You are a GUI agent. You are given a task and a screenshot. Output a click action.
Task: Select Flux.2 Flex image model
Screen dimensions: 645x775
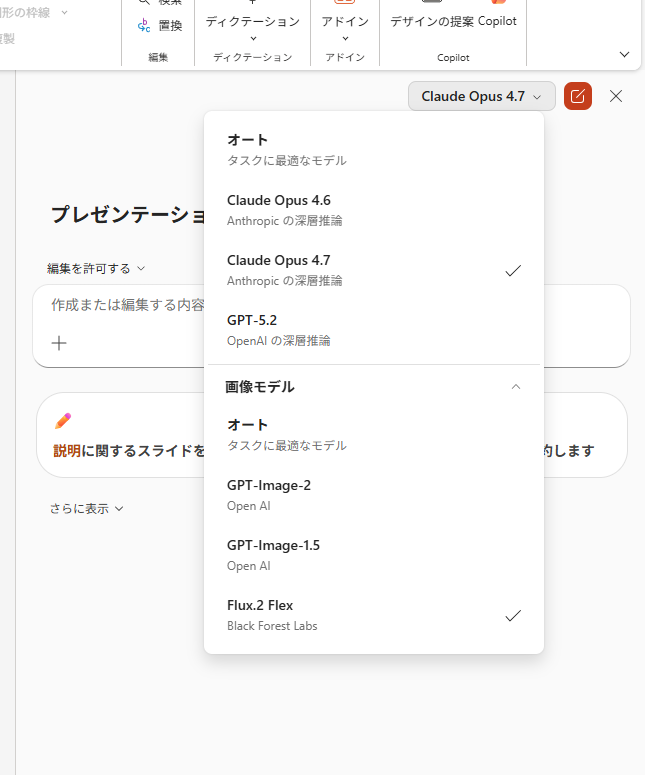pyautogui.click(x=374, y=615)
